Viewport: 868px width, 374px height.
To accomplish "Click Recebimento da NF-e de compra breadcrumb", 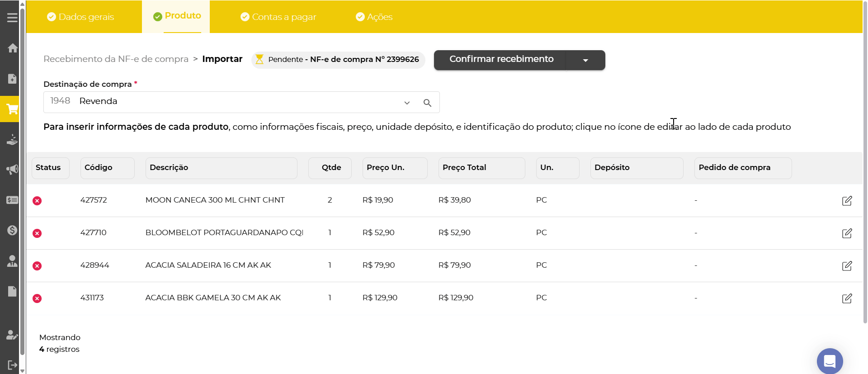I will [x=116, y=59].
